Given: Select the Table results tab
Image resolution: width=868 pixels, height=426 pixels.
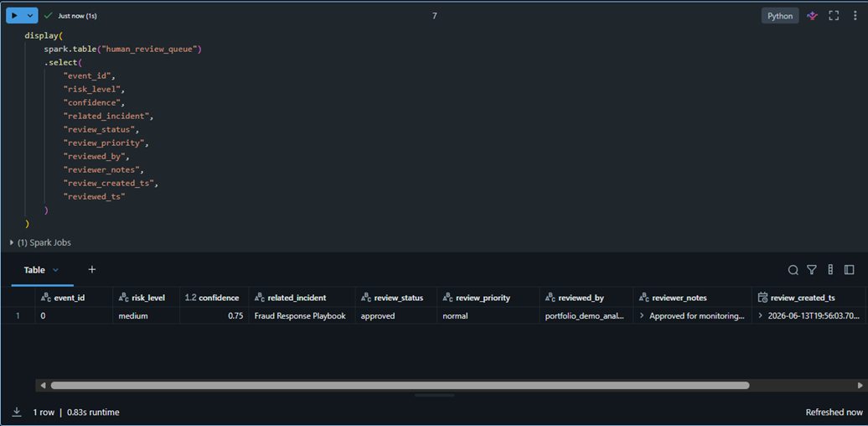Looking at the screenshot, I should 34,270.
